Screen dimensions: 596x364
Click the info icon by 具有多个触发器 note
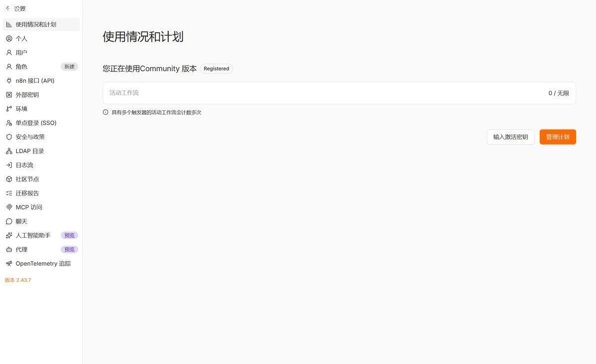[x=105, y=112]
